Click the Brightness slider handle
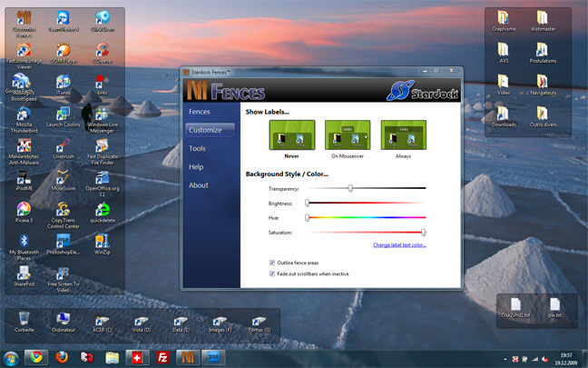588x368 pixels. click(x=307, y=204)
